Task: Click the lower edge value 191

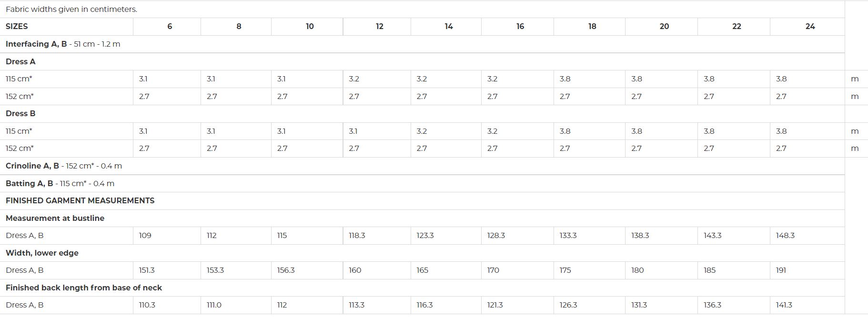Action: [781, 270]
